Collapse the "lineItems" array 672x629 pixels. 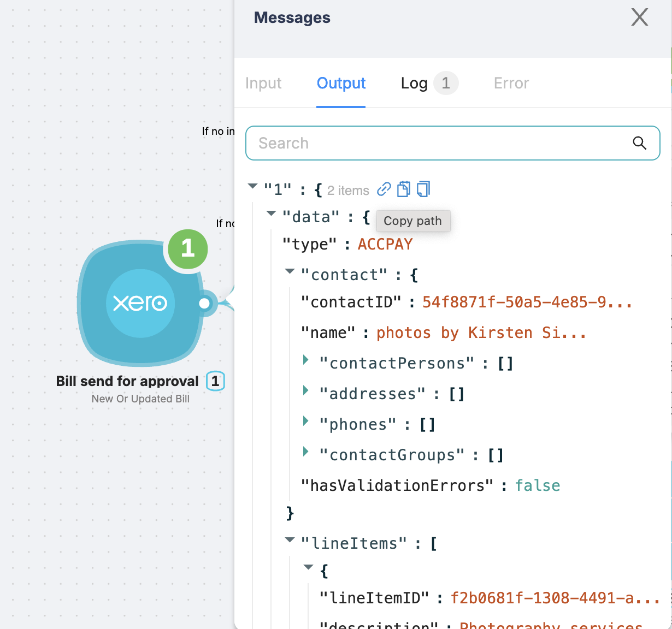click(290, 540)
